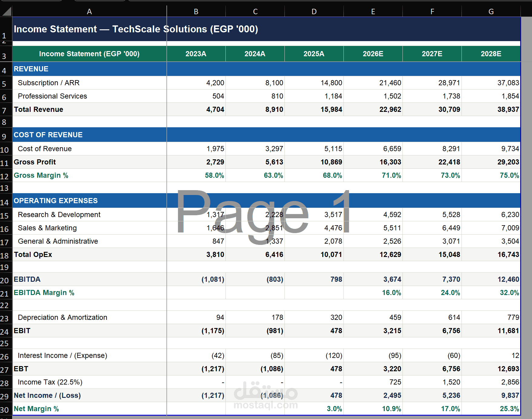The width and height of the screenshot is (532, 419).
Task: Click the 'Sales & Marketing' label
Action: [47, 228]
